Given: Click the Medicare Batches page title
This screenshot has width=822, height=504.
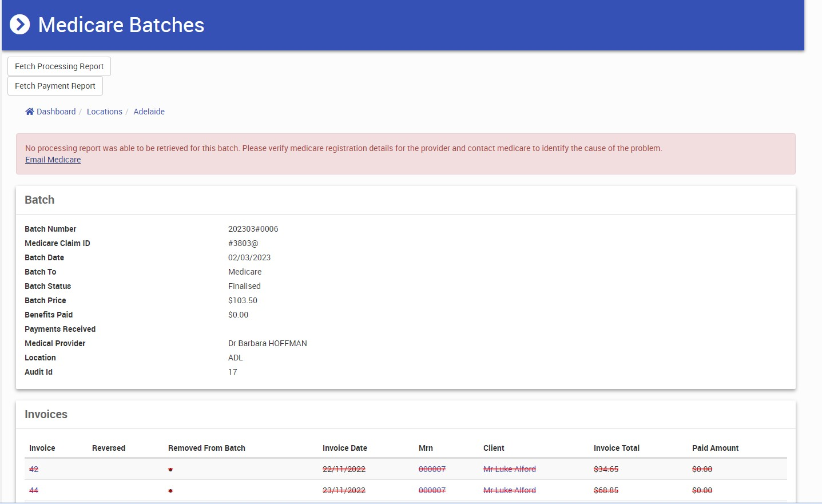Looking at the screenshot, I should (121, 25).
